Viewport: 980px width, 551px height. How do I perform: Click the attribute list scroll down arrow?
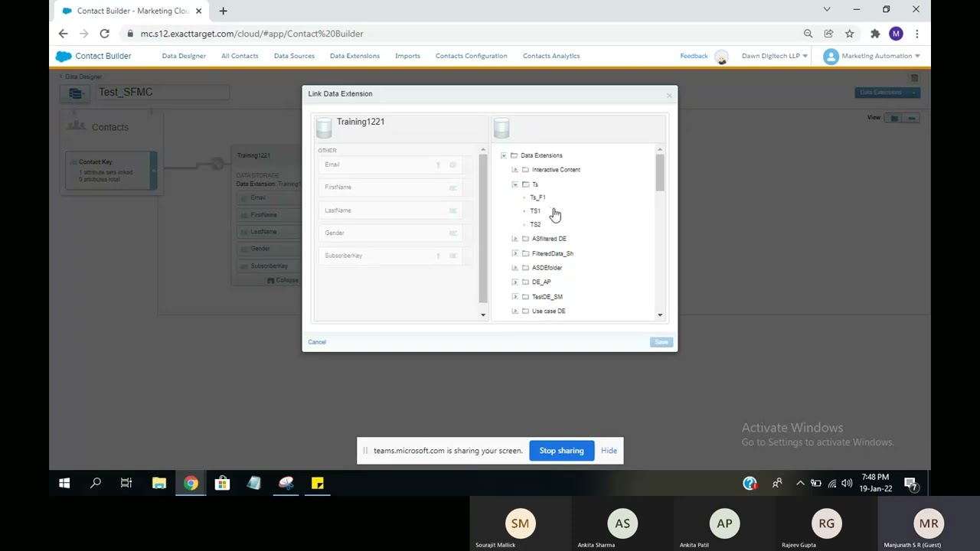[483, 315]
